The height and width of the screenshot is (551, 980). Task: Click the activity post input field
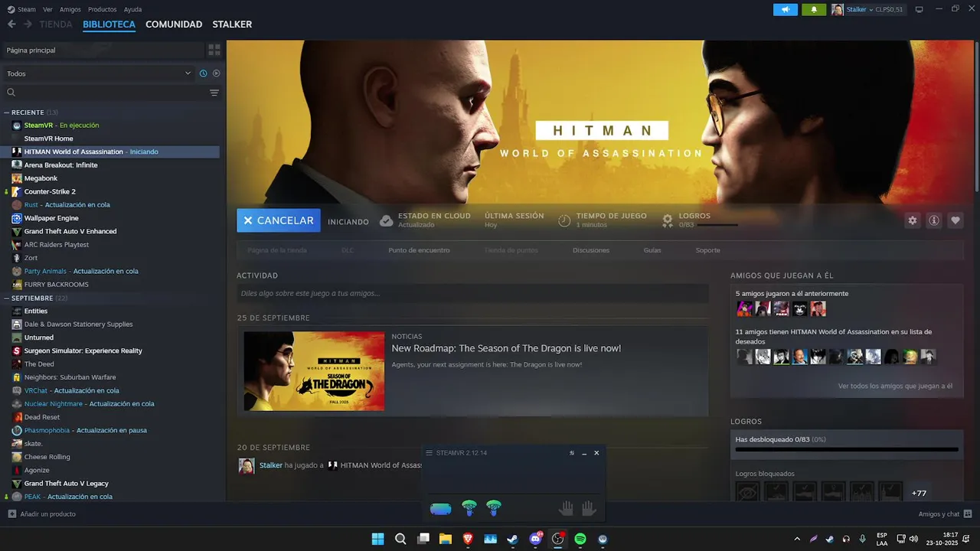click(x=472, y=293)
